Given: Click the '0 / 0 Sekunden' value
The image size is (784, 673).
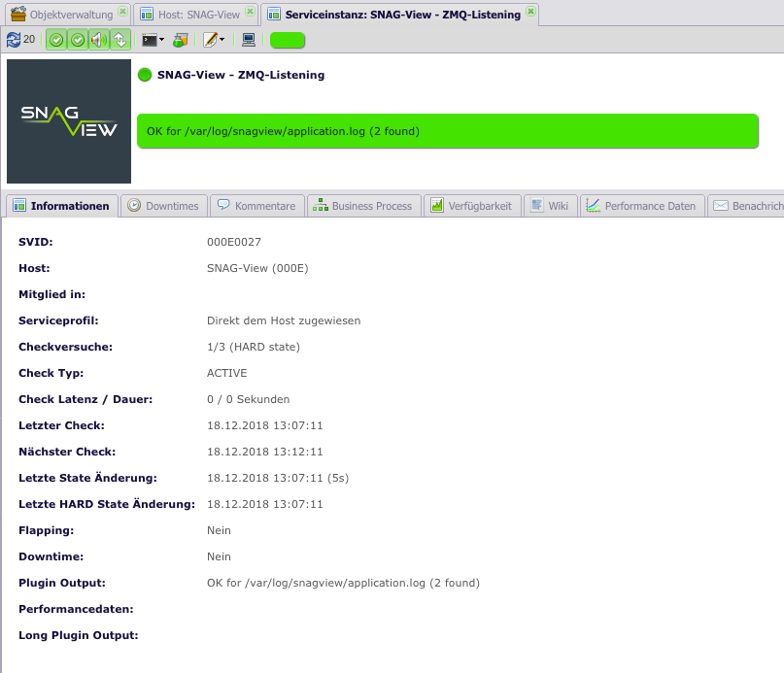Looking at the screenshot, I should tap(248, 399).
